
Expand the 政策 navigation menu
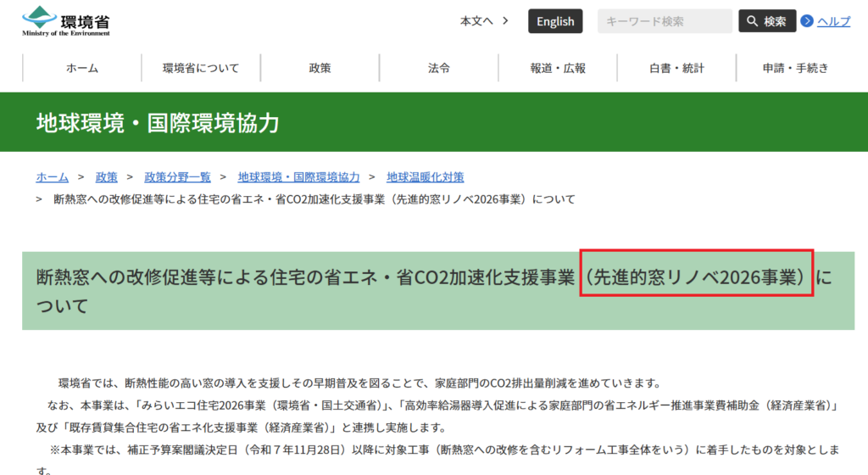click(x=320, y=68)
